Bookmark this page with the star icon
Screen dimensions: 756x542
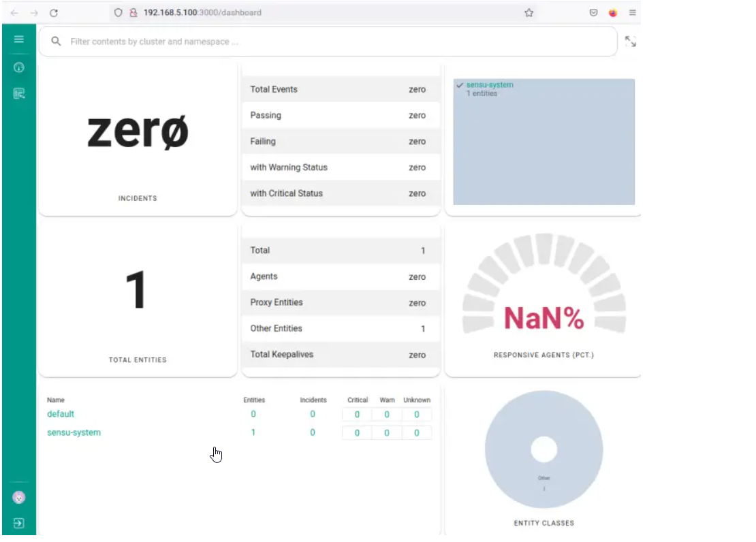529,12
